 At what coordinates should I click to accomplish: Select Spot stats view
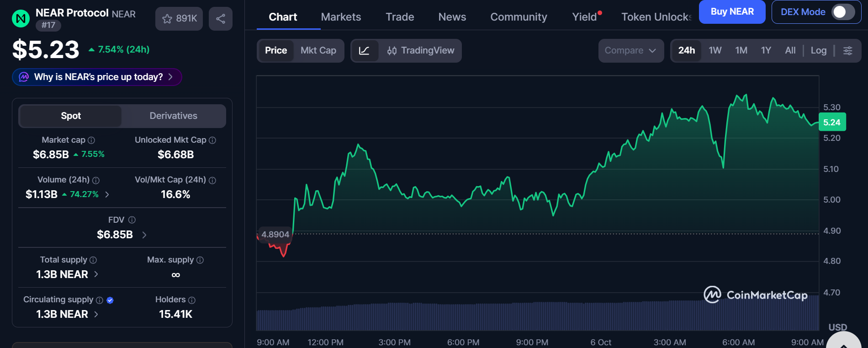(x=71, y=116)
